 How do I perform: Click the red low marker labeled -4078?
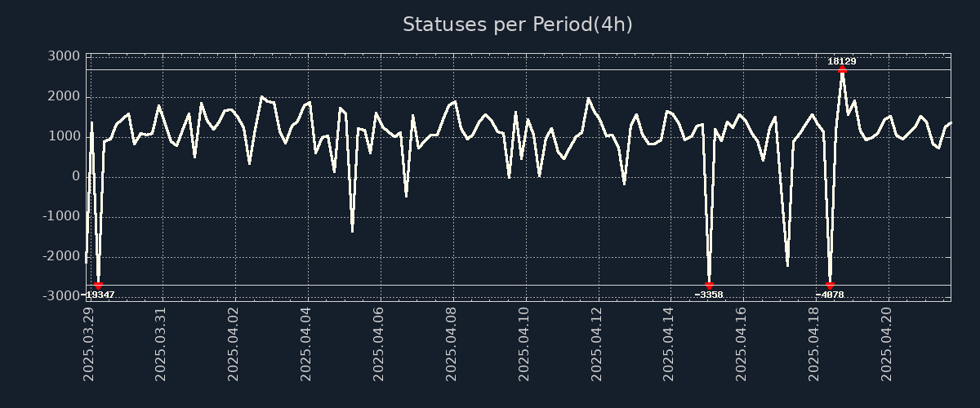(830, 285)
